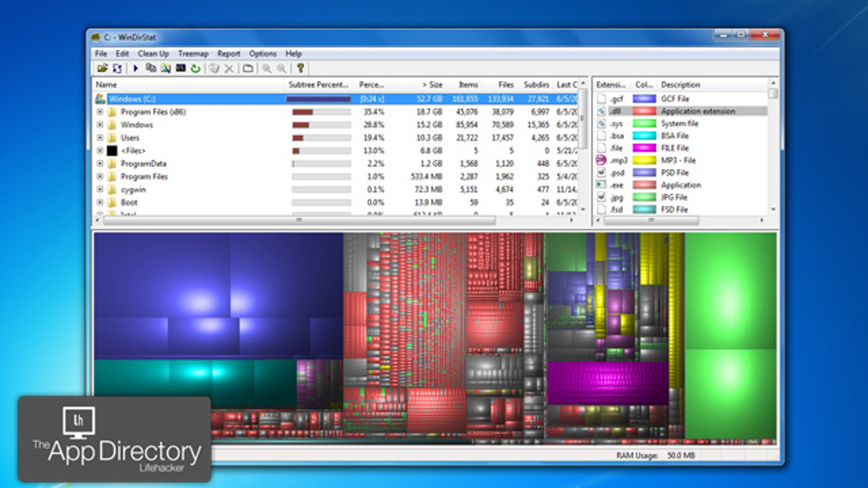Click the blue color swatch for .gcf

point(644,99)
